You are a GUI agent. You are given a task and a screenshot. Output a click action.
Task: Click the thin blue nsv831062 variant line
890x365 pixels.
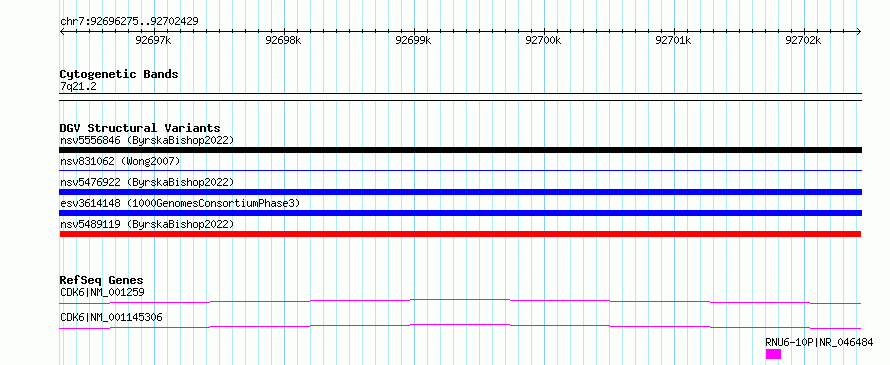pyautogui.click(x=460, y=170)
